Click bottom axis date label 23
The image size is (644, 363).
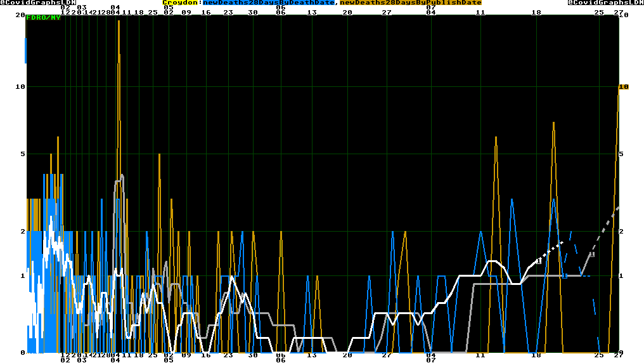[228, 355]
